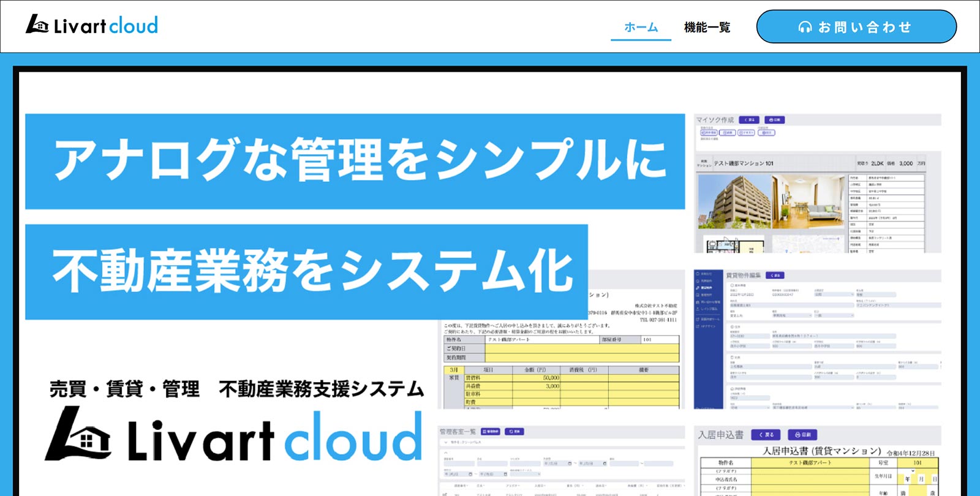Screen dimensions: 980x496
Task: Click the 管理客室一覧 heading
Action: coord(458,432)
